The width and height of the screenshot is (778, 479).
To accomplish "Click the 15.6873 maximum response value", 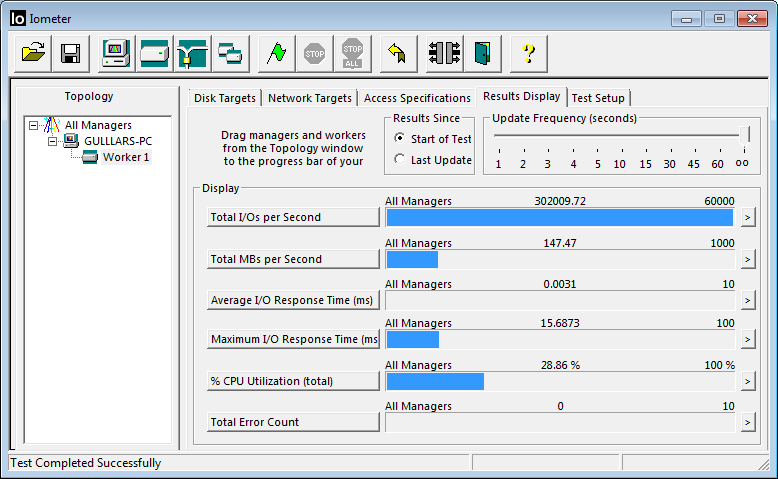I will pos(560,323).
